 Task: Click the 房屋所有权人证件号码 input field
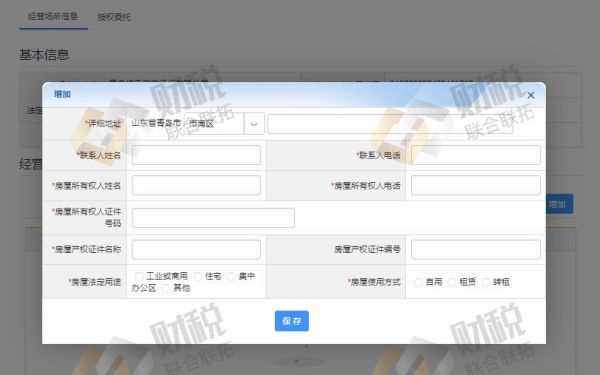213,218
